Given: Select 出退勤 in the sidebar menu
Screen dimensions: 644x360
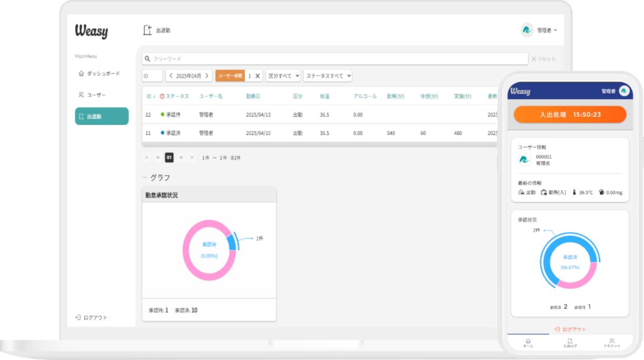Looking at the screenshot, I should pyautogui.click(x=101, y=116).
